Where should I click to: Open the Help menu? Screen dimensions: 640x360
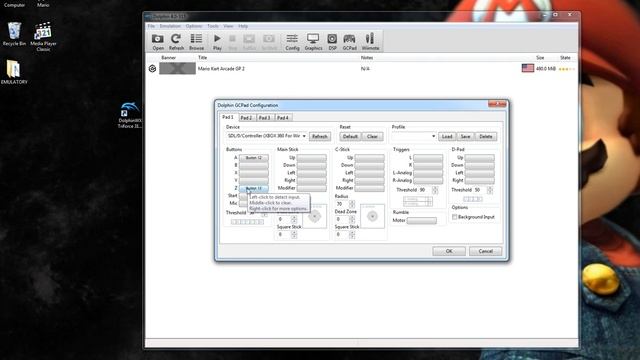pos(243,26)
